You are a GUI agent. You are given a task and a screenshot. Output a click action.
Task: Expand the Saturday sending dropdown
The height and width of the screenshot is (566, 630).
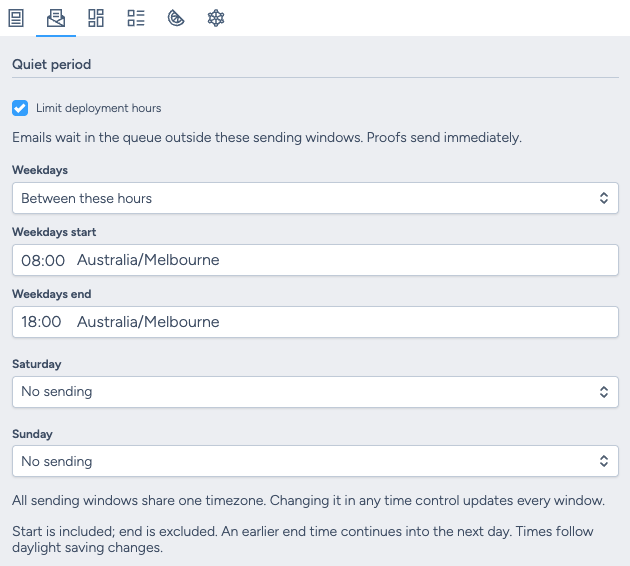tap(315, 392)
